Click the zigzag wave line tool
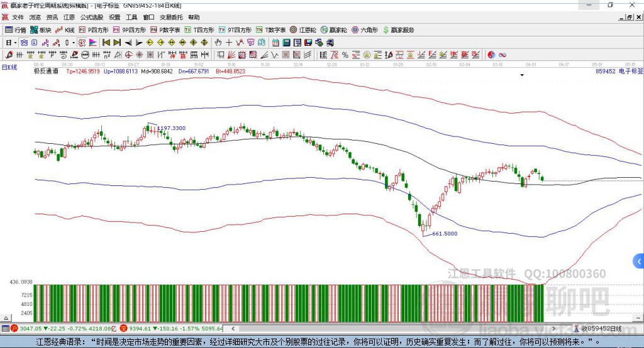This screenshot has width=644, height=348. click(x=275, y=55)
